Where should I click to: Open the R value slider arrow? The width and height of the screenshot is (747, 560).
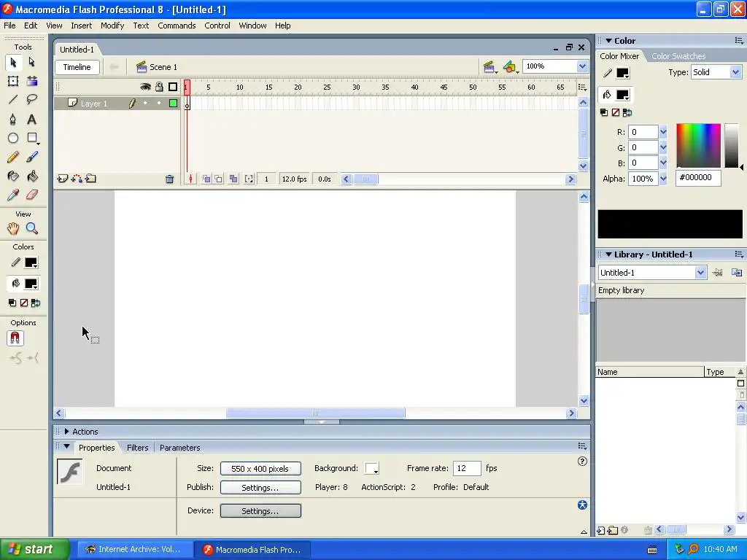663,133
